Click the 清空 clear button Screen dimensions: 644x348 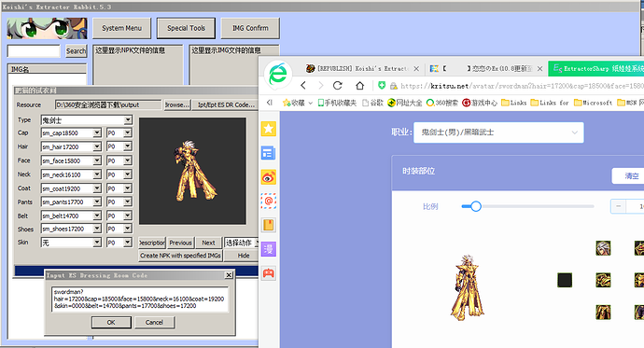(628, 175)
